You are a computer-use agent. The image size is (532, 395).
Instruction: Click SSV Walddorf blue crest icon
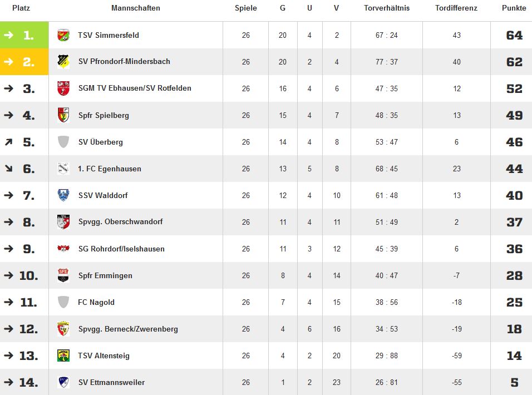click(x=63, y=195)
